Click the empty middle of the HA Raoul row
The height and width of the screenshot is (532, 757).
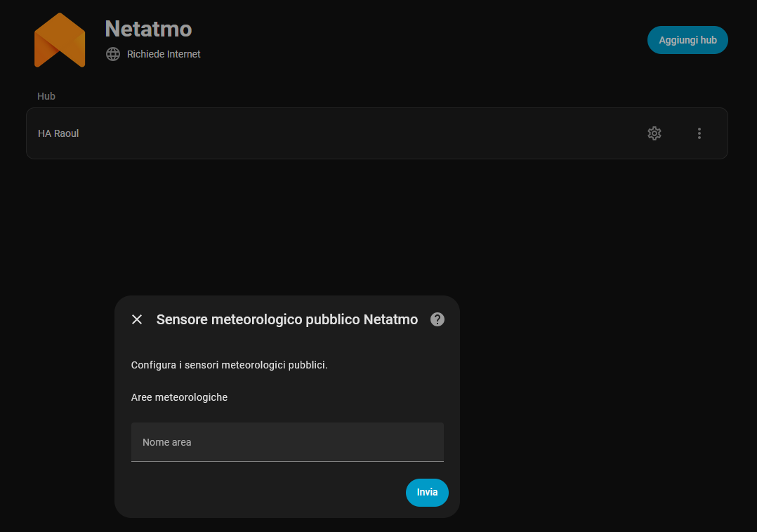(351, 133)
